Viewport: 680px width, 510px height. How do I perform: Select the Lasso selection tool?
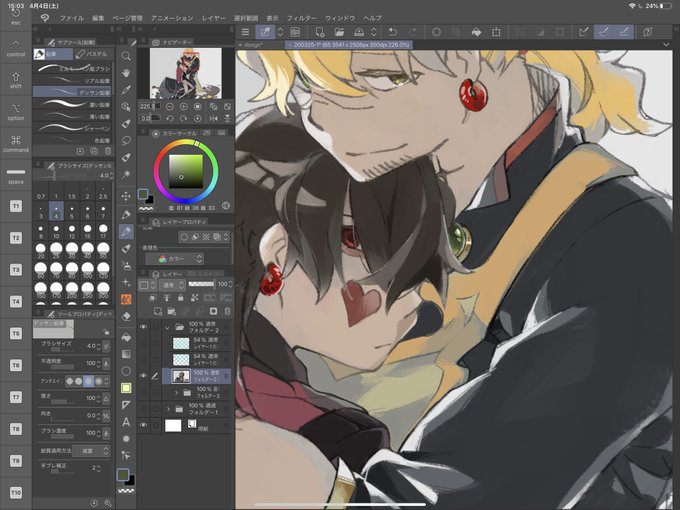(126, 141)
